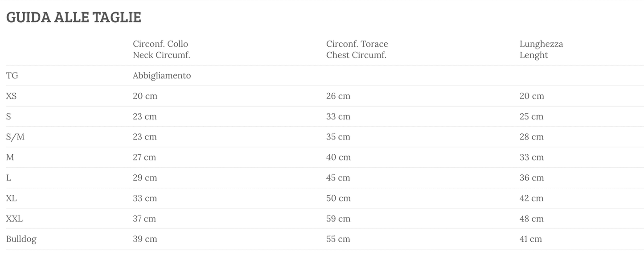Click the S/M length value 28 cm

pos(532,137)
